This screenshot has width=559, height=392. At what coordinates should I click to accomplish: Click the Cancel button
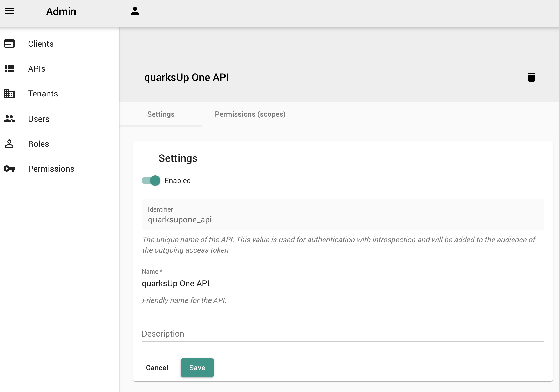coord(157,368)
